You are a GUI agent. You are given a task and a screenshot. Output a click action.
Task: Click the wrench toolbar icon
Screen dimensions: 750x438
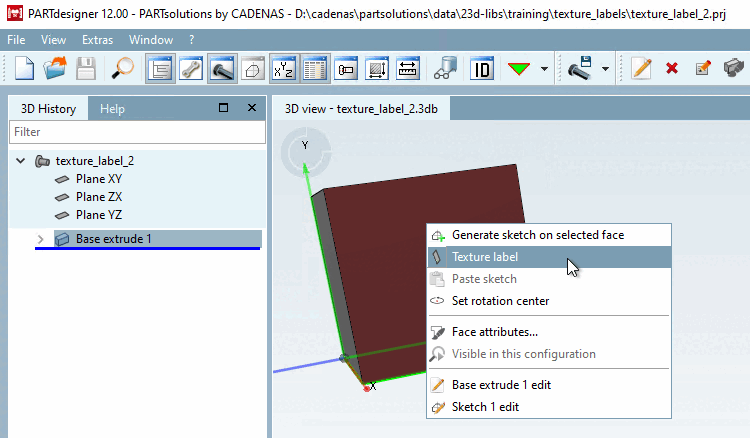[x=191, y=69]
